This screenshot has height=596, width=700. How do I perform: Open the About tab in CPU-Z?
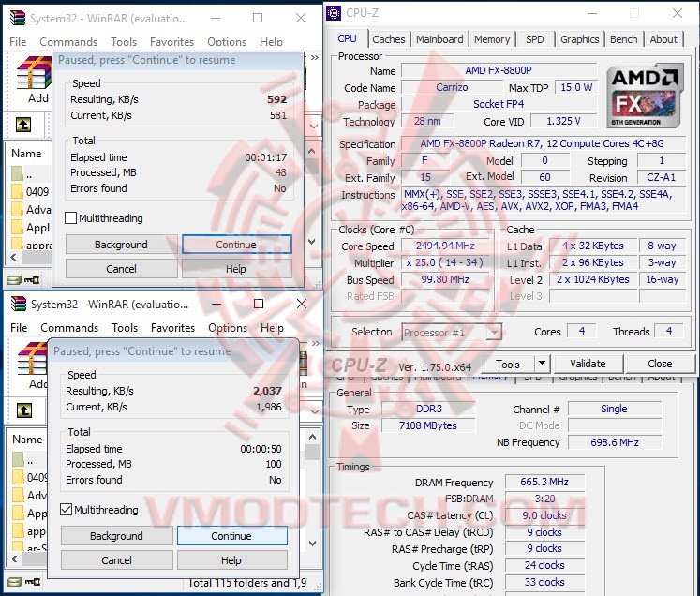coord(663,39)
